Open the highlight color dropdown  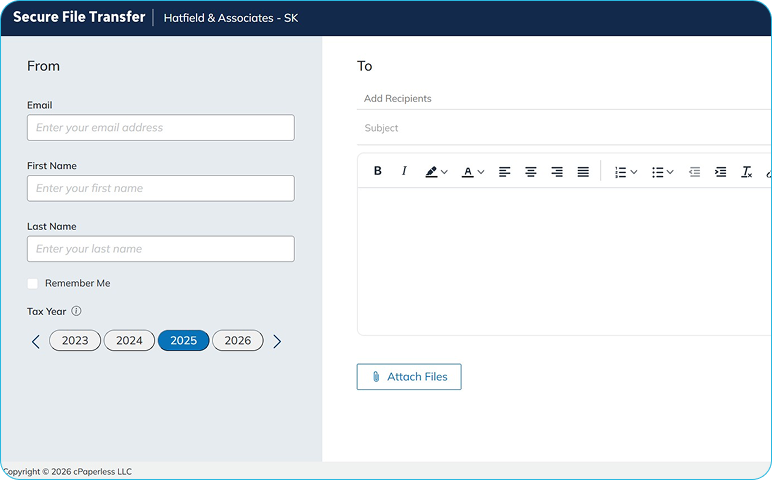pyautogui.click(x=436, y=172)
